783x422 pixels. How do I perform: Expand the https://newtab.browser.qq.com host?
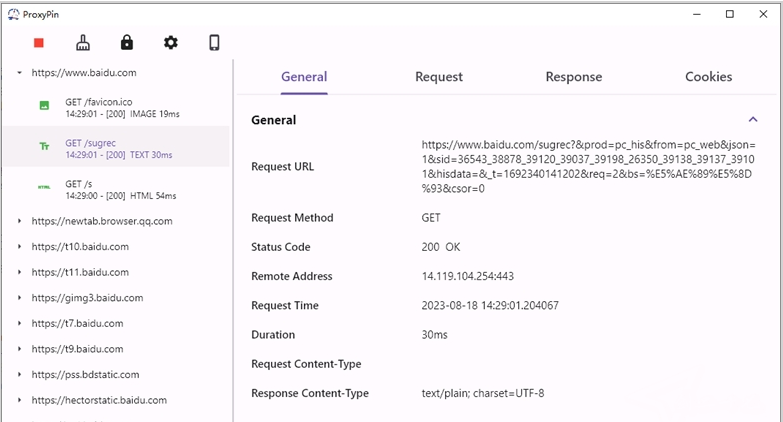pos(19,221)
